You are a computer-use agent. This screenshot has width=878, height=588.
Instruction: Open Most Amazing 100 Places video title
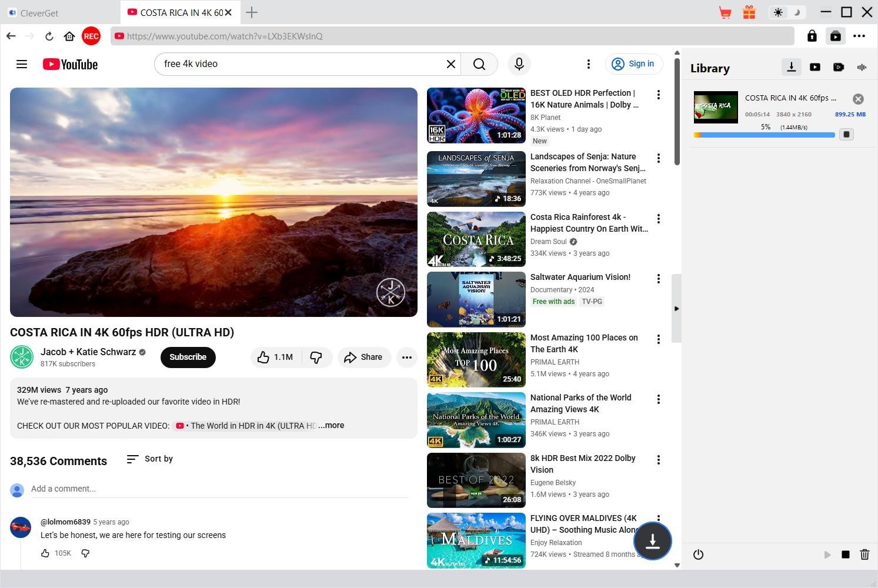click(x=584, y=343)
